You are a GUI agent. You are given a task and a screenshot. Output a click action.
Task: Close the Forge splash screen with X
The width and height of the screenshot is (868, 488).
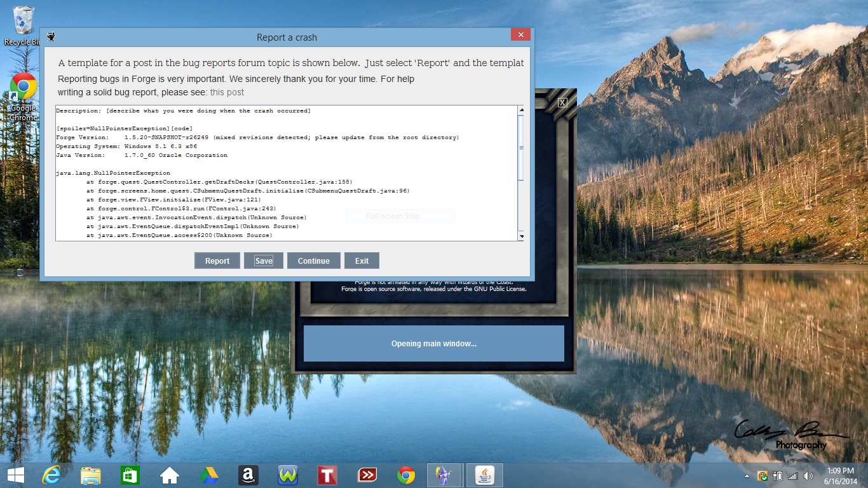562,102
